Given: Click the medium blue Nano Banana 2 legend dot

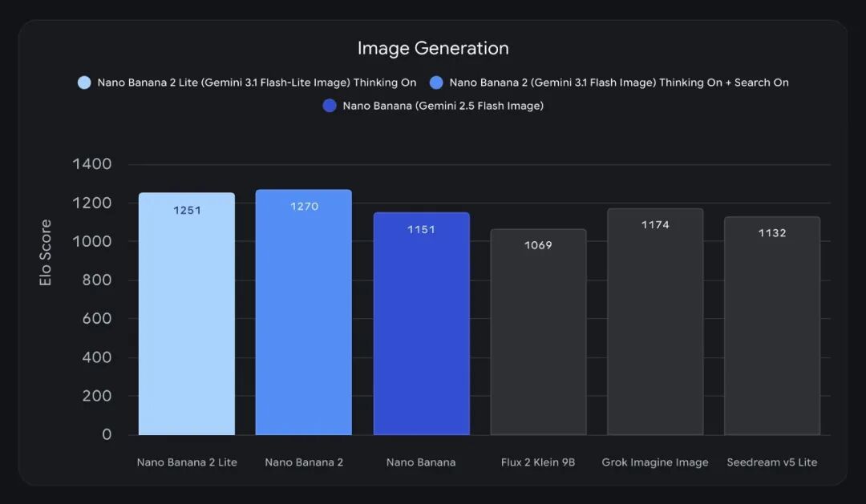Looking at the screenshot, I should (436, 83).
